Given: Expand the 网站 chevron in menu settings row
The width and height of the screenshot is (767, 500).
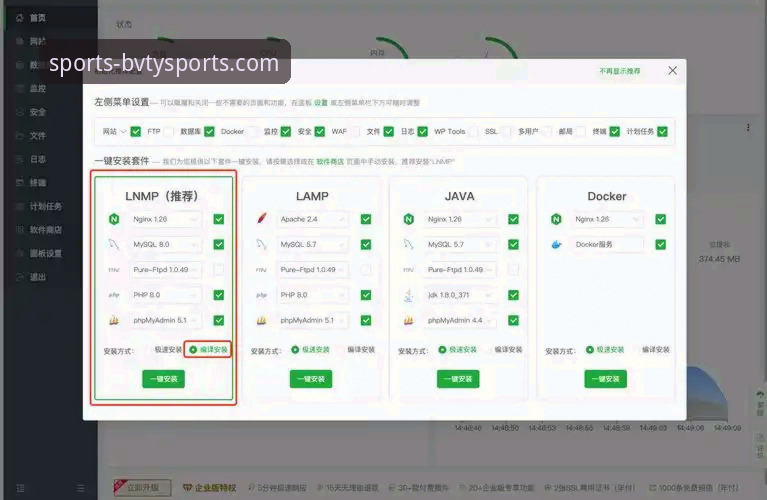Looking at the screenshot, I should point(123,132).
